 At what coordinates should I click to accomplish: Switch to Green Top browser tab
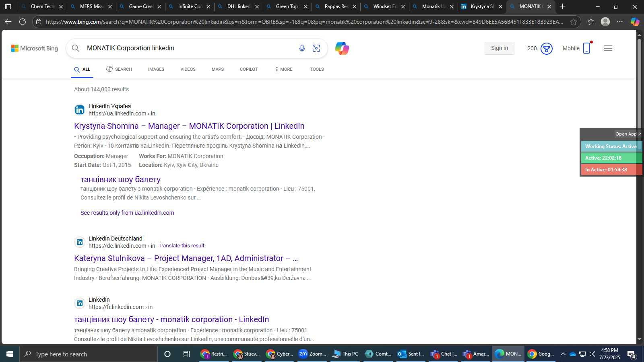click(287, 6)
